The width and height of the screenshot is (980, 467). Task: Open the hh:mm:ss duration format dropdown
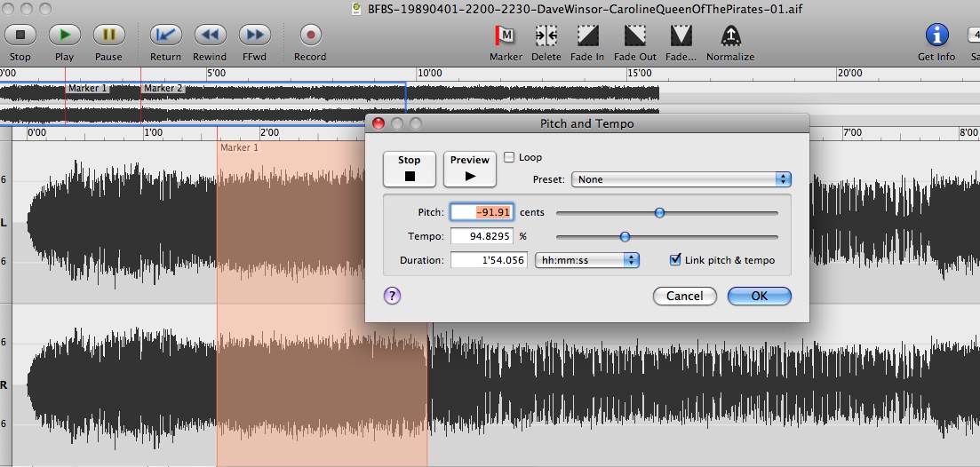[x=587, y=260]
